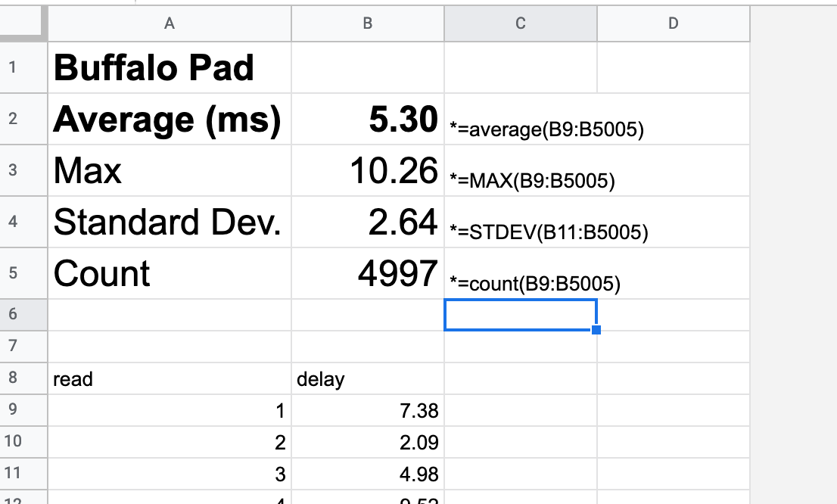Screen dimensions: 837x504
Task: Select column B header
Action: coord(367,23)
